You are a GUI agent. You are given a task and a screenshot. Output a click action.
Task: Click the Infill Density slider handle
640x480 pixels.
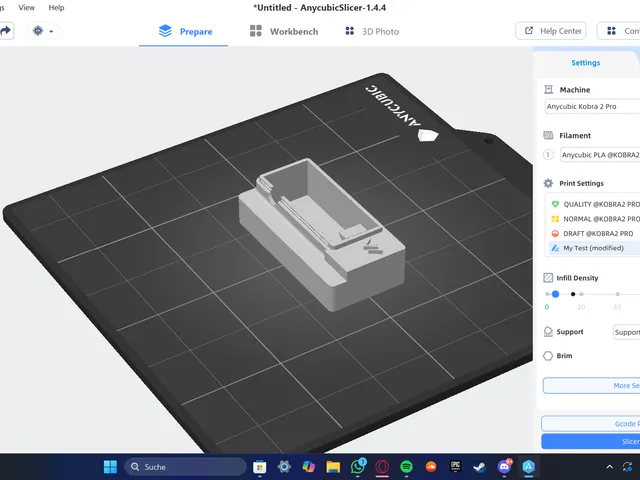click(555, 294)
